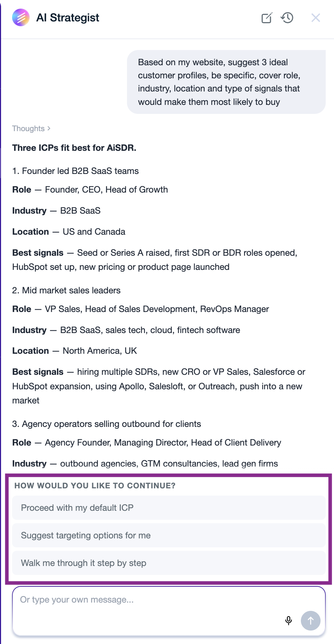This screenshot has height=644, width=334.
Task: Click the Agency operators selling outbound item
Action: (107, 424)
